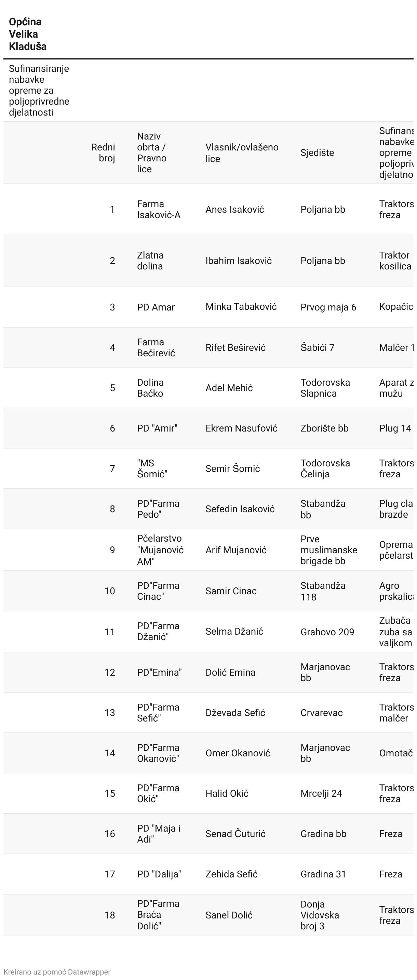Click the Šabići 7 address cell

click(318, 347)
